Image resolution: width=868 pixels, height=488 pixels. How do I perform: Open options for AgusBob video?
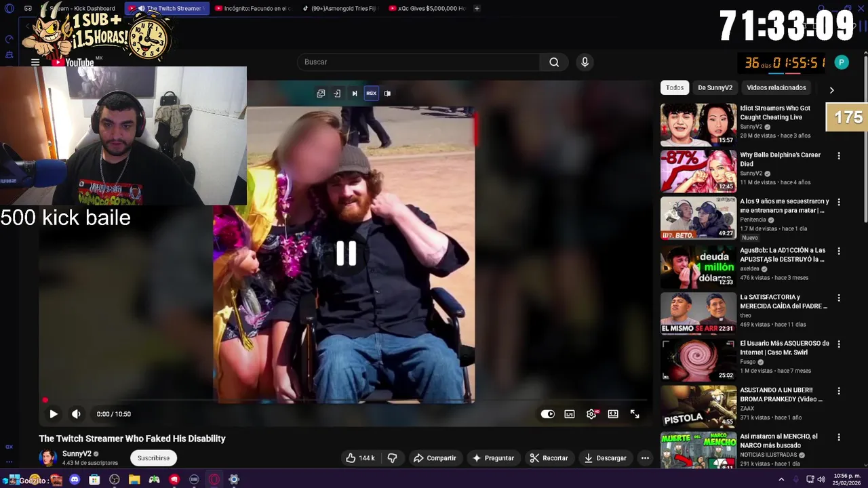pyautogui.click(x=839, y=251)
